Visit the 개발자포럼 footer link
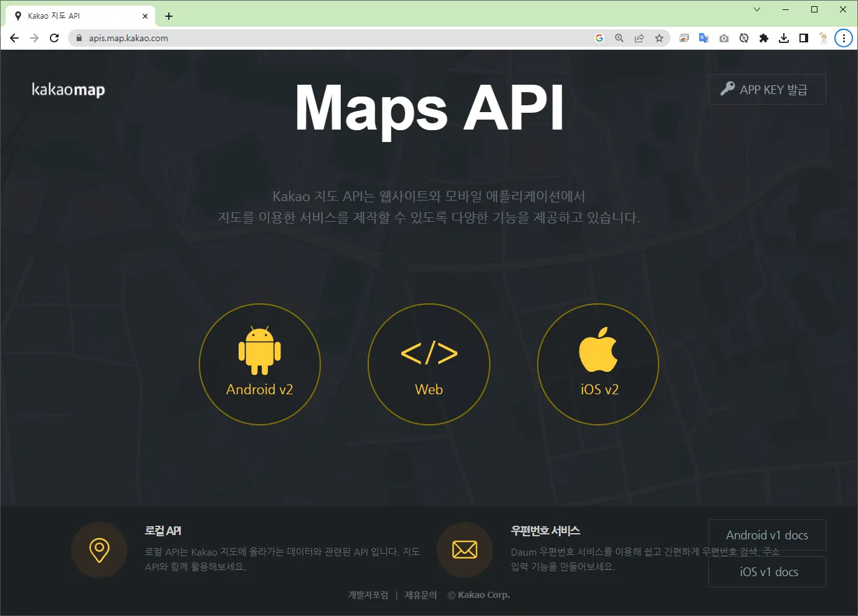Image resolution: width=858 pixels, height=616 pixels. point(368,595)
